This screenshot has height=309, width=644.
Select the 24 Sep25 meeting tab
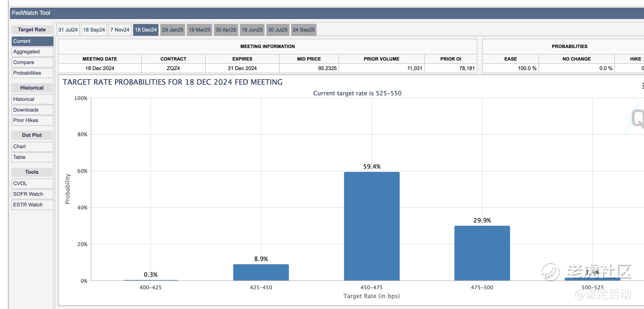(304, 30)
